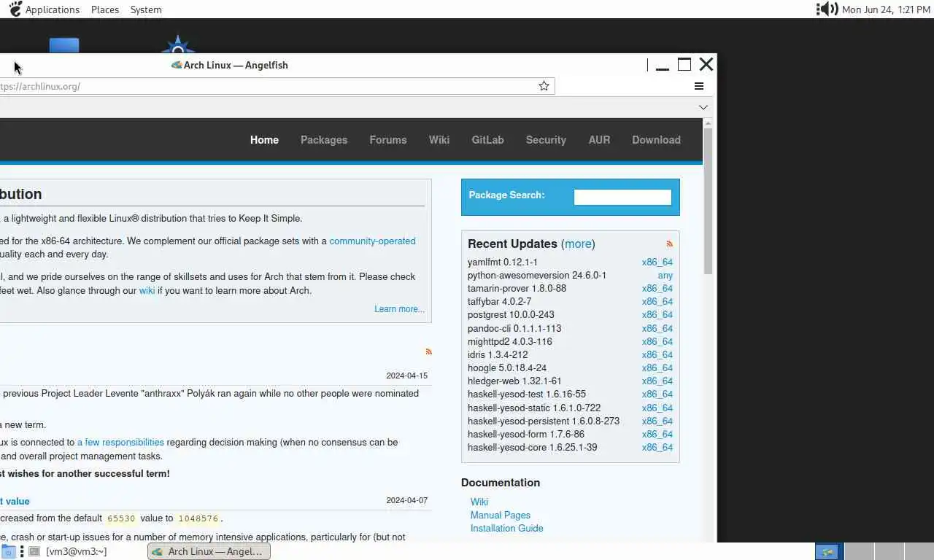Open file manager icon in bottom panel
Viewport: 934px width, 560px height.
pyautogui.click(x=8, y=552)
